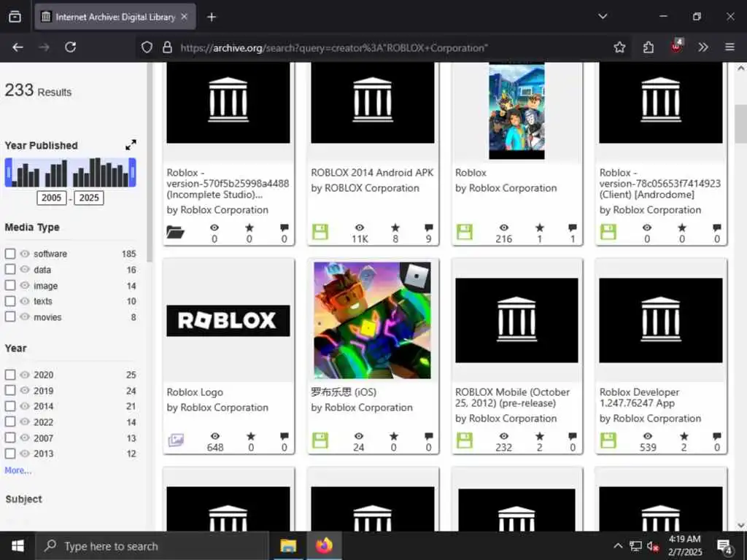Viewport: 747px width, 560px height.
Task: Click the 2005 start year field
Action: pyautogui.click(x=52, y=198)
